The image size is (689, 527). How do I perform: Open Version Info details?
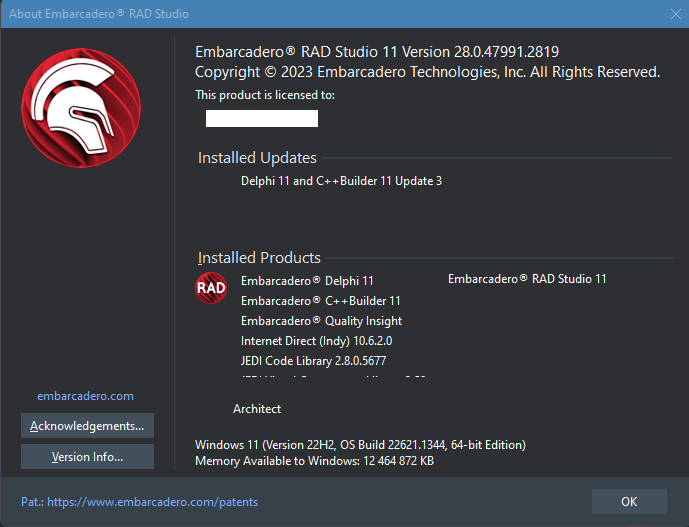pyautogui.click(x=87, y=457)
